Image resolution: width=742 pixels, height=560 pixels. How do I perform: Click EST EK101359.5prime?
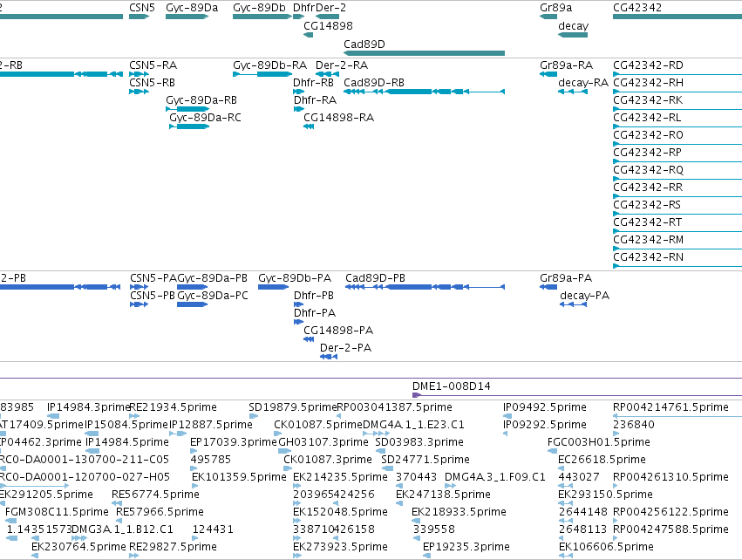point(239,477)
